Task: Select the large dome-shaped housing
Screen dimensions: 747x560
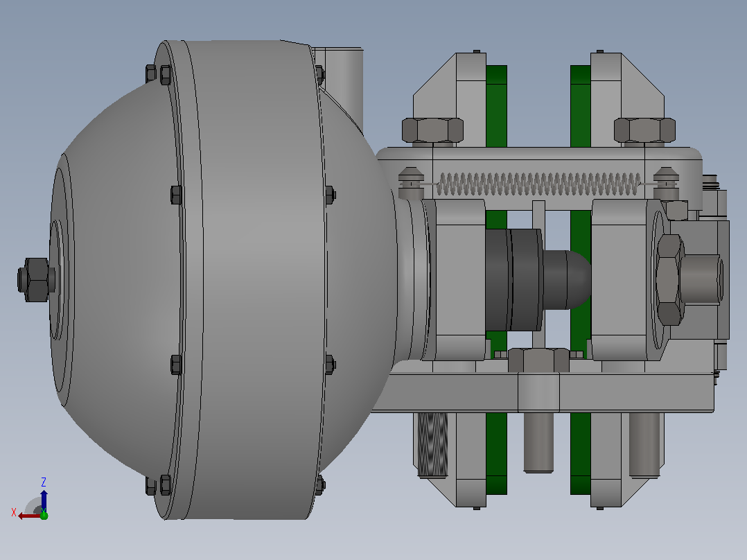Action: [224, 280]
